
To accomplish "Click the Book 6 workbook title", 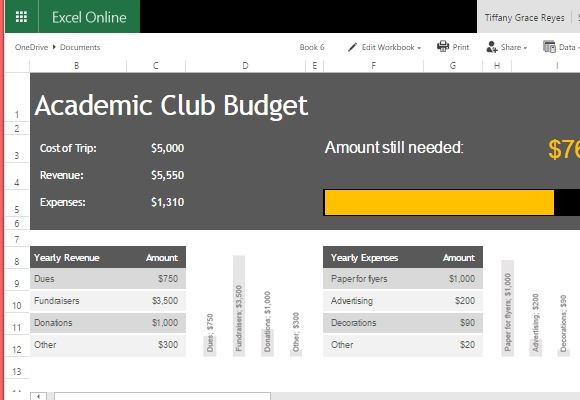I will (312, 47).
